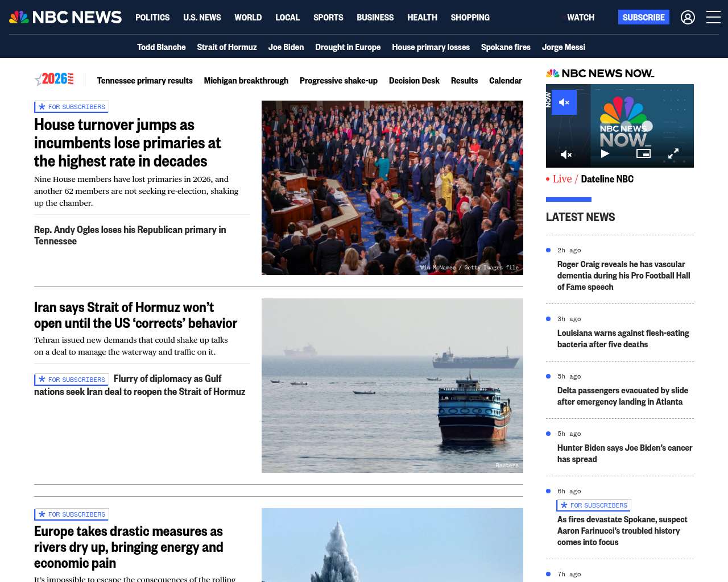Screen dimensions: 728x582
Task: Open the House chamber photo
Action: [392, 188]
